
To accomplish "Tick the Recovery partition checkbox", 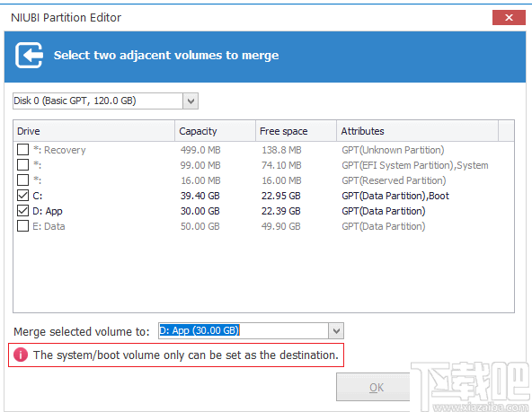I will (22, 149).
